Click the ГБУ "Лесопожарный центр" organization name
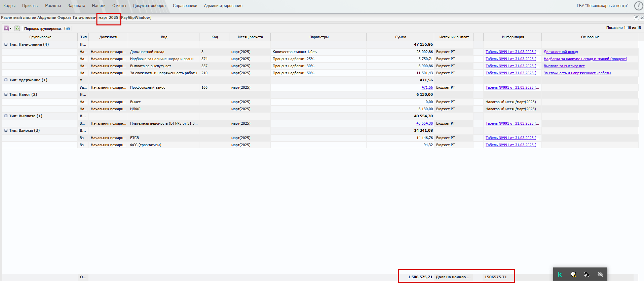This screenshot has width=644, height=283. click(602, 6)
